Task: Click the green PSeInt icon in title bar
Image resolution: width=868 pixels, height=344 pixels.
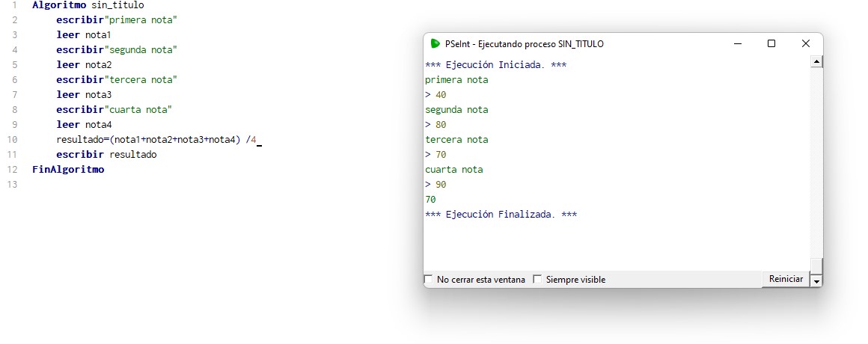Action: tap(435, 44)
